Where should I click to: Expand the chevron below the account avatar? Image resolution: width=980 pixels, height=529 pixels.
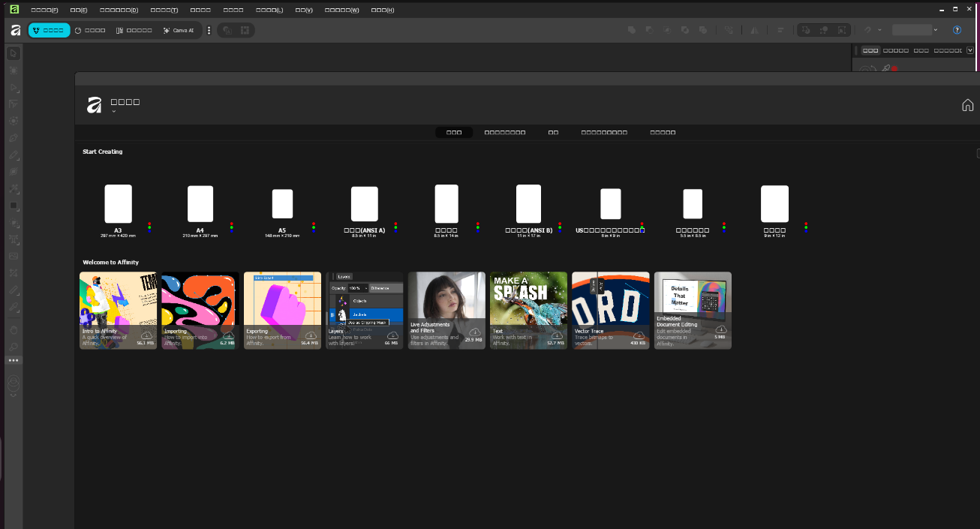pos(14,395)
